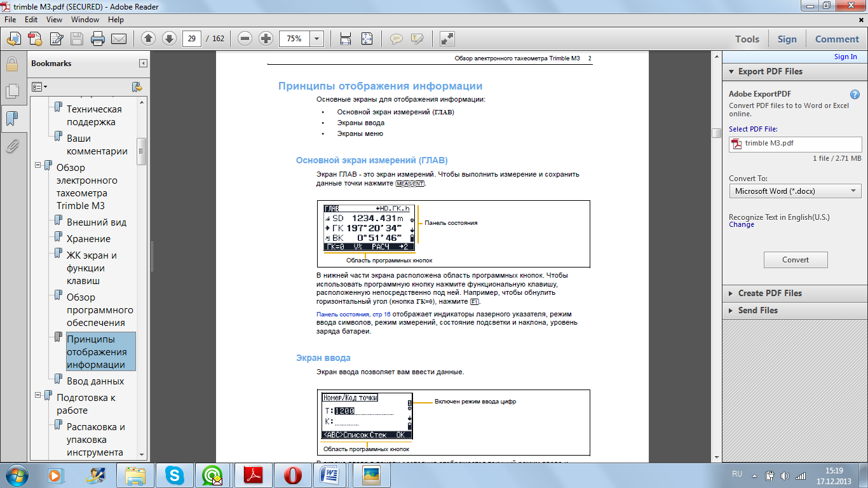Click the Create PDF toolbar icon
The width and height of the screenshot is (868, 488).
tap(34, 39)
